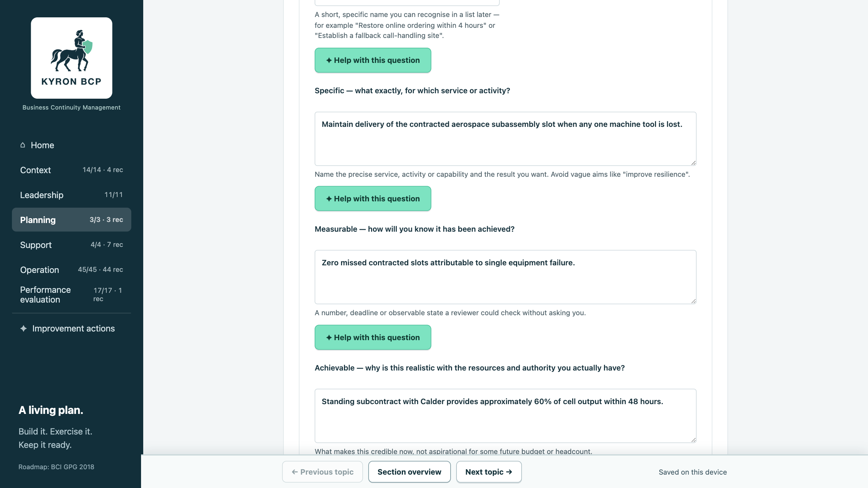Click the sparkle icon beside Improvement actions

24,328
